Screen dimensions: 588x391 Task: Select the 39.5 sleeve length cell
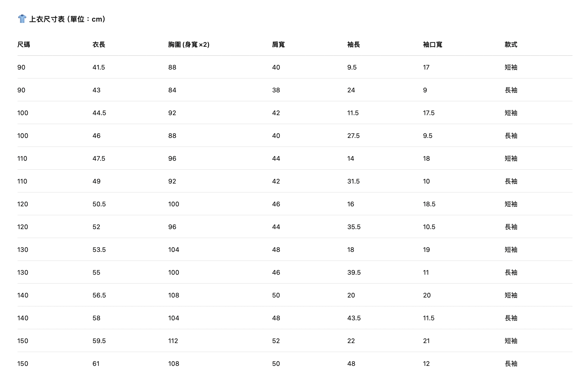point(354,273)
